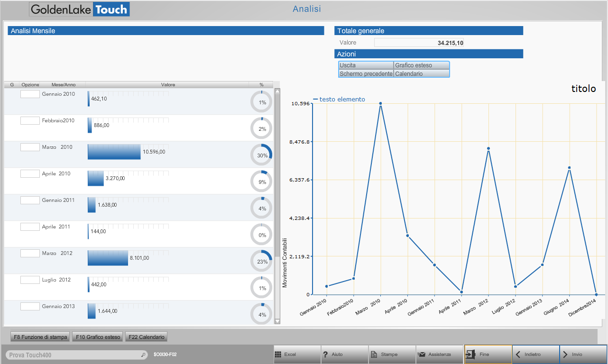This screenshot has width=608, height=364.
Task: Click F22 Calendario button
Action: 146,337
